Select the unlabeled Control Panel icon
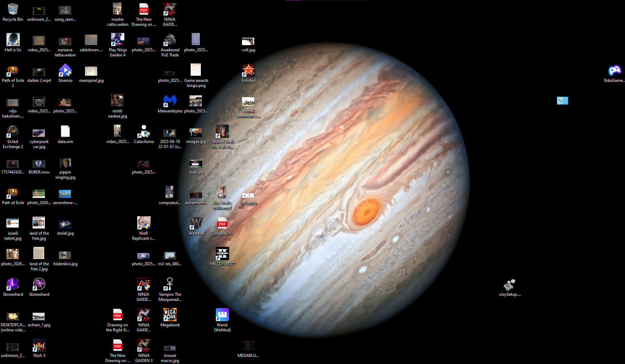The width and height of the screenshot is (625, 364). pyautogui.click(x=562, y=101)
